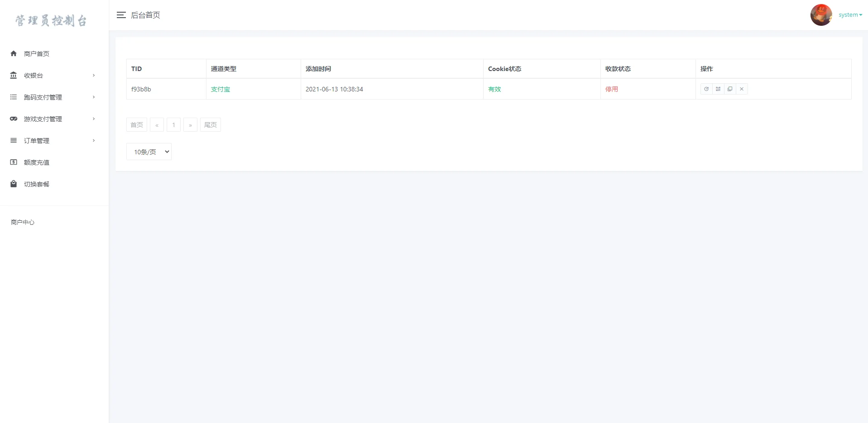
Task: Click the bag icon for 切换套餐
Action: coord(14,184)
